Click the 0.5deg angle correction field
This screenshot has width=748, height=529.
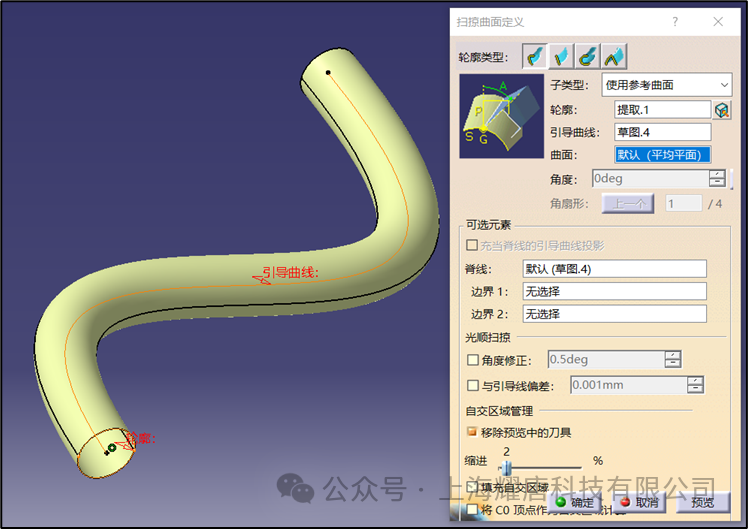coord(606,359)
